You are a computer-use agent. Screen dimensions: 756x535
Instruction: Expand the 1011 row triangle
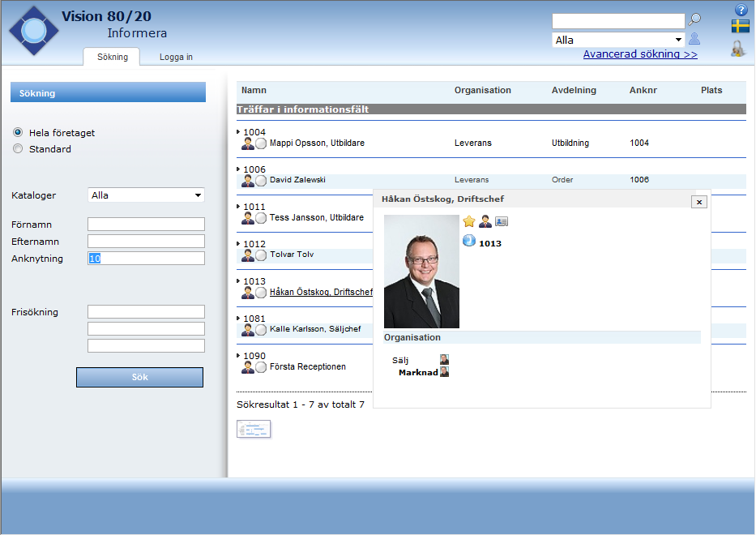pos(238,207)
